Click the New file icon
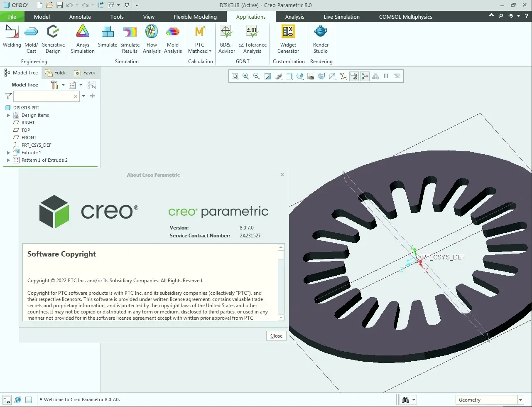 (39, 5)
